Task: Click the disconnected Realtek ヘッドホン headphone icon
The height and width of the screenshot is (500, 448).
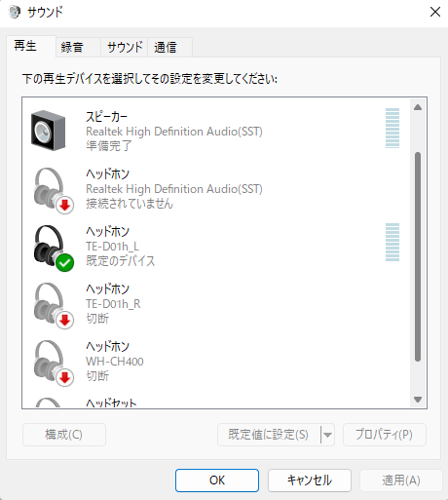Action: [54, 191]
